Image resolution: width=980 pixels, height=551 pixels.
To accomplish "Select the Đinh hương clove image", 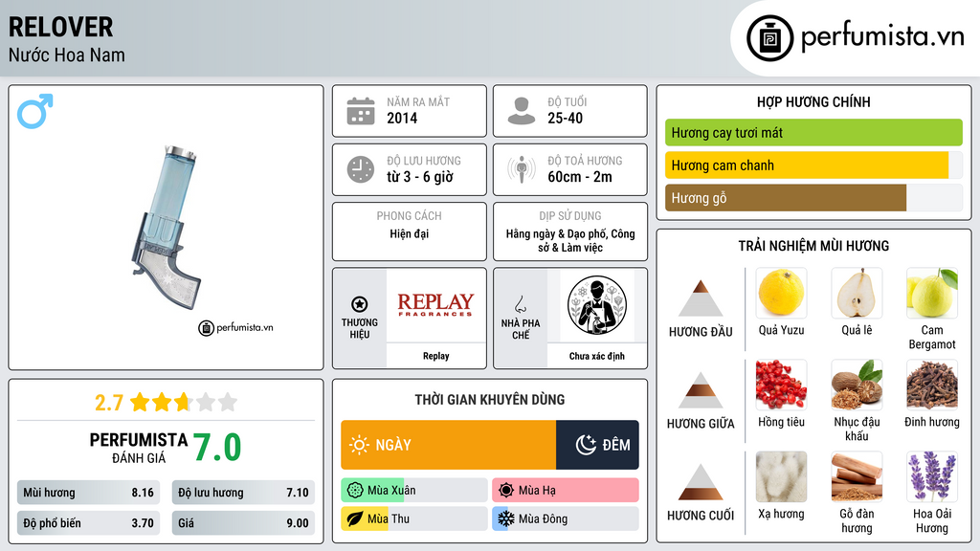I will click(932, 385).
